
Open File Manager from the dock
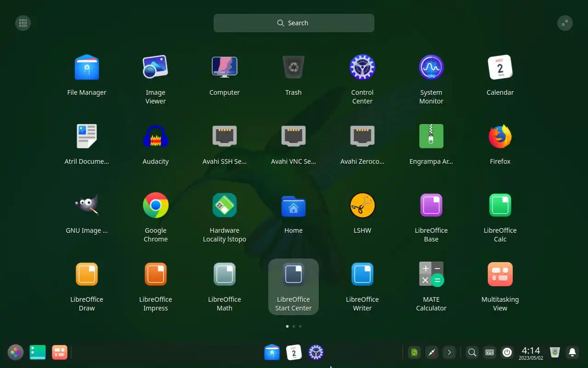coord(272,352)
